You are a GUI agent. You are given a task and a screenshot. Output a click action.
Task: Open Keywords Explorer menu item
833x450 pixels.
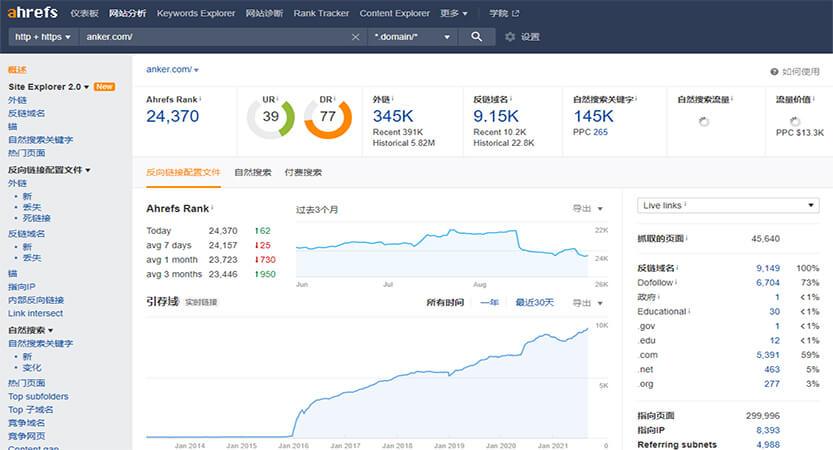[x=196, y=13]
